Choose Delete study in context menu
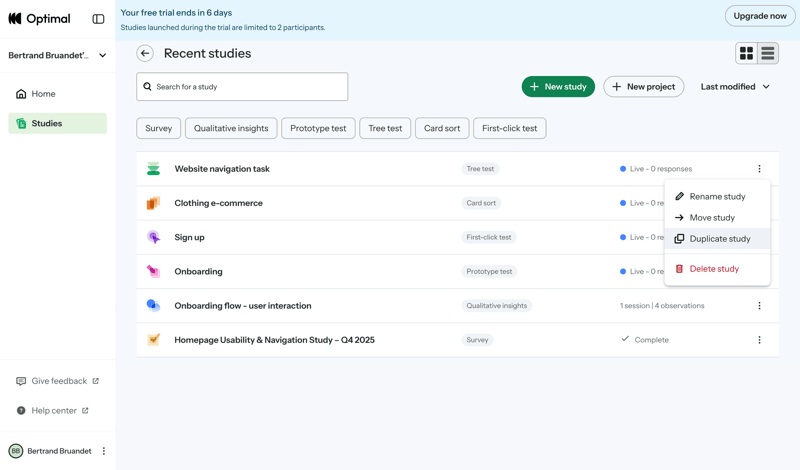This screenshot has width=800, height=470. click(714, 269)
